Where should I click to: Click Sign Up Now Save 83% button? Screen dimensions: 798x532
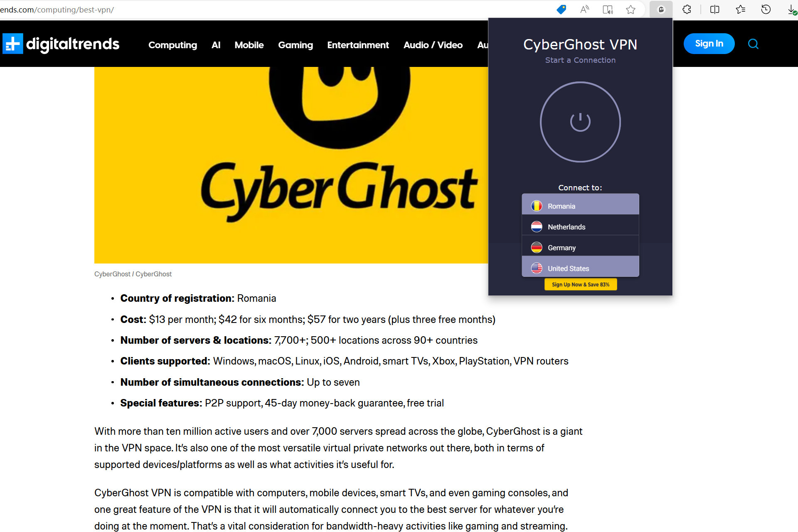580,284
